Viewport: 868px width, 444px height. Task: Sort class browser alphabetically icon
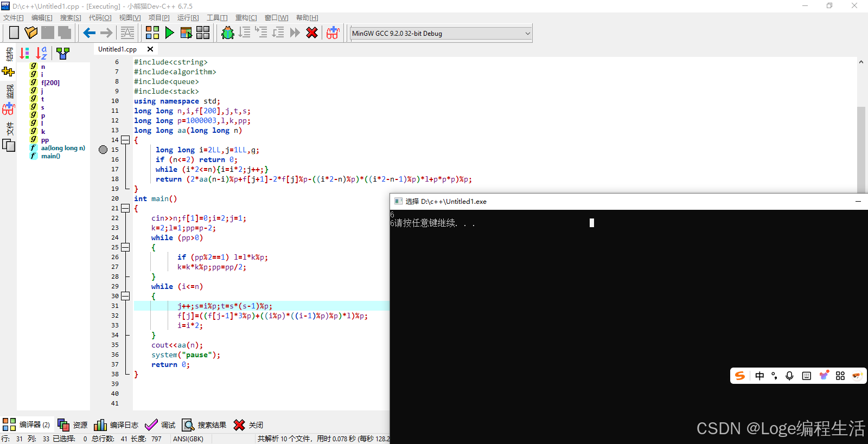coord(42,53)
